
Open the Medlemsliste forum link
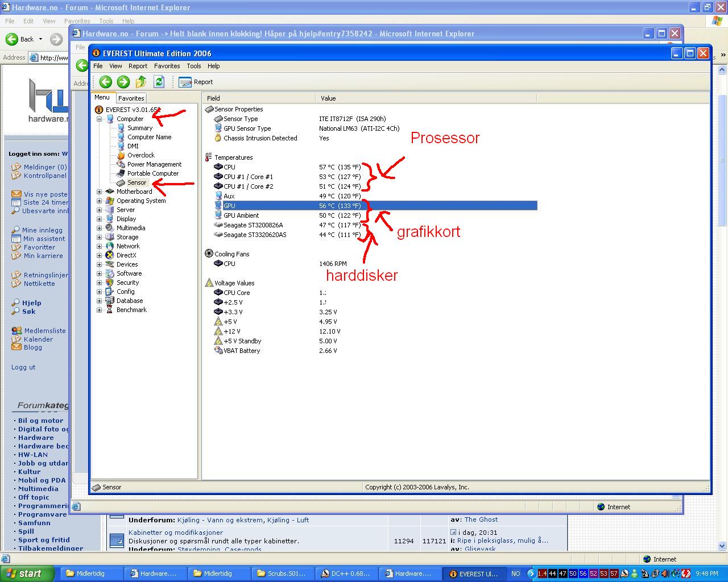[x=45, y=331]
